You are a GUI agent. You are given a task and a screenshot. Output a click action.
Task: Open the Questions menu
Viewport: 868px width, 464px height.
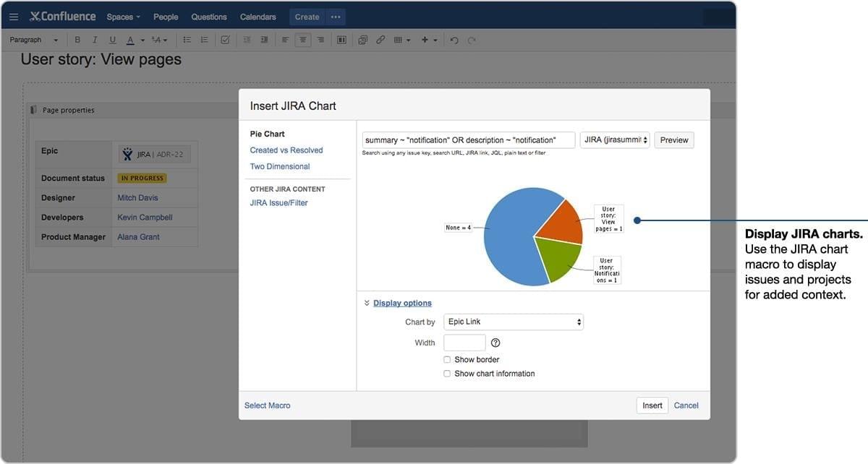pos(209,17)
